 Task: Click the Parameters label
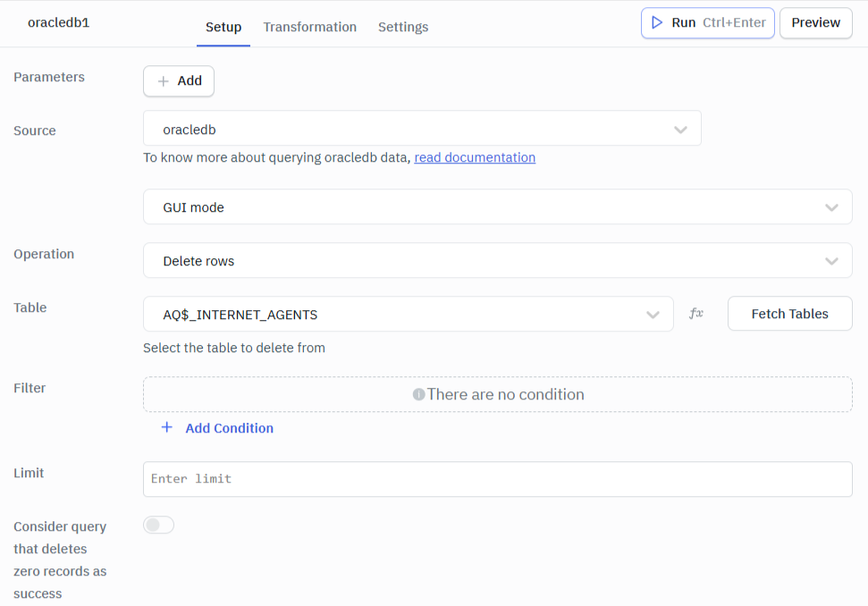point(49,77)
